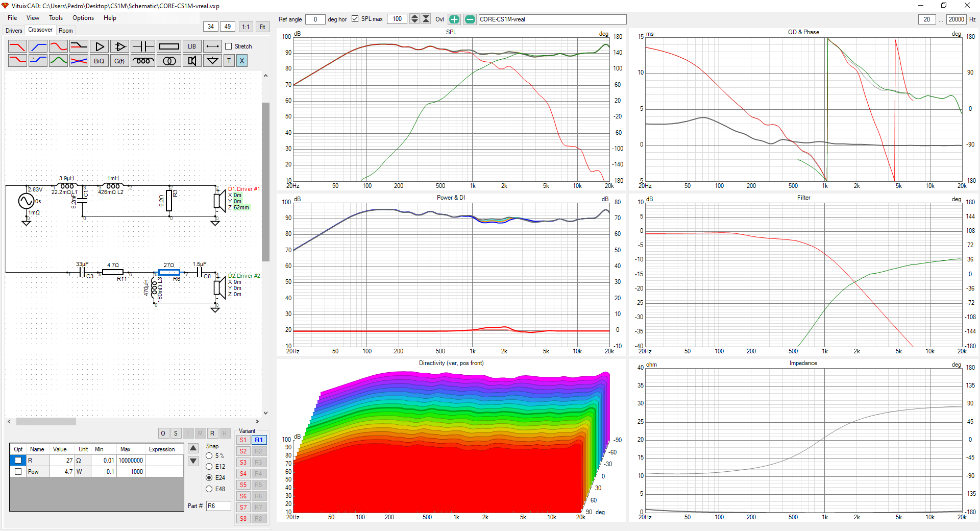The height and width of the screenshot is (531, 980).
Task: Add a ground symbol component
Action: tap(212, 61)
